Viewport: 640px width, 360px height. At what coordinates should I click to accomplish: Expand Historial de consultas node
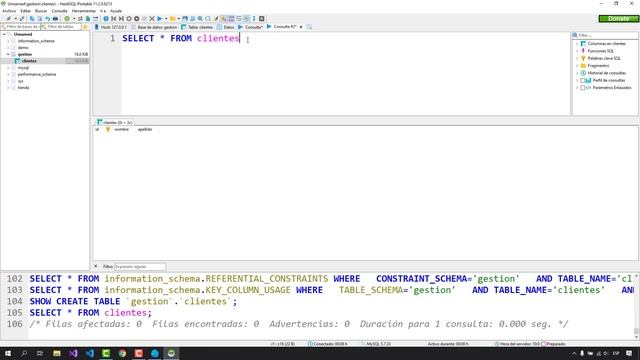point(577,73)
